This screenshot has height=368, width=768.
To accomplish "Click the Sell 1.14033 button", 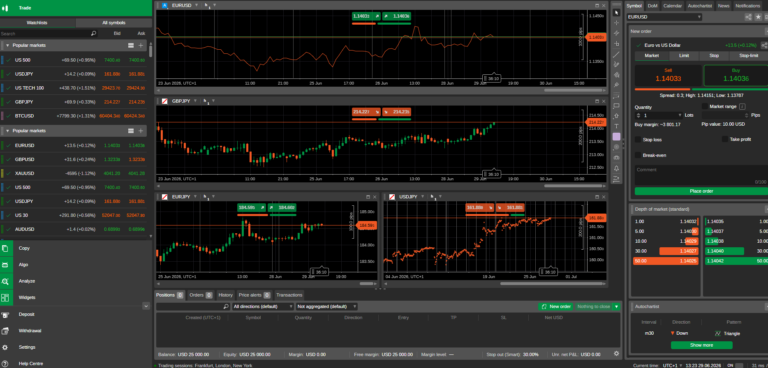I will coord(668,75).
